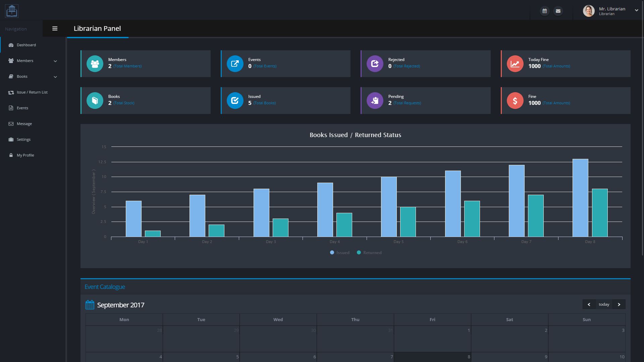Click the Members card group icon
Screen dimensions: 644x362
tap(95, 64)
